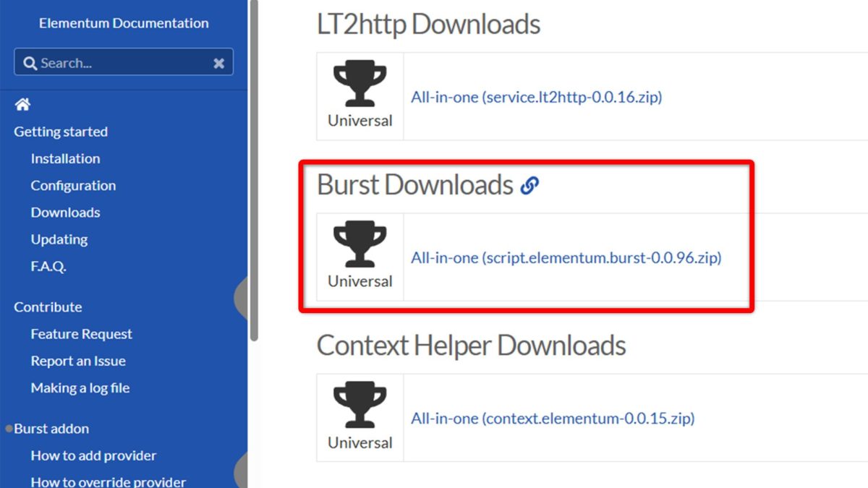The image size is (868, 488).
Task: Go to the Configuration page
Action: (x=73, y=186)
